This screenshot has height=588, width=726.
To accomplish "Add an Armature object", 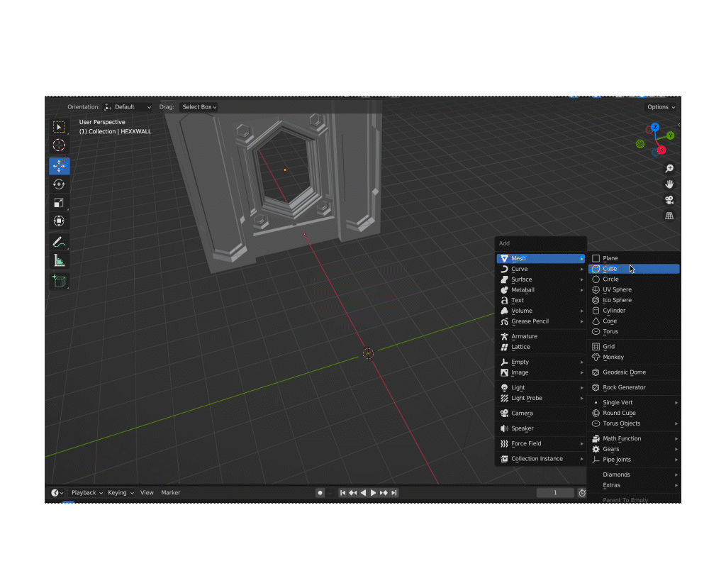I will [x=541, y=336].
